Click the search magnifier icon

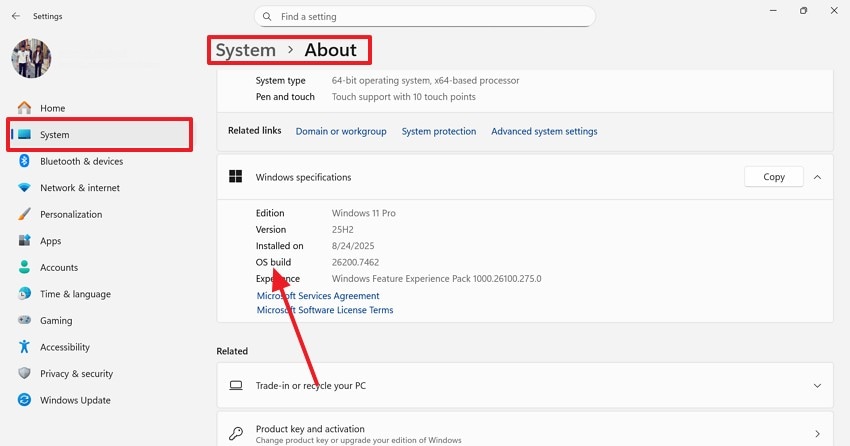click(x=267, y=17)
